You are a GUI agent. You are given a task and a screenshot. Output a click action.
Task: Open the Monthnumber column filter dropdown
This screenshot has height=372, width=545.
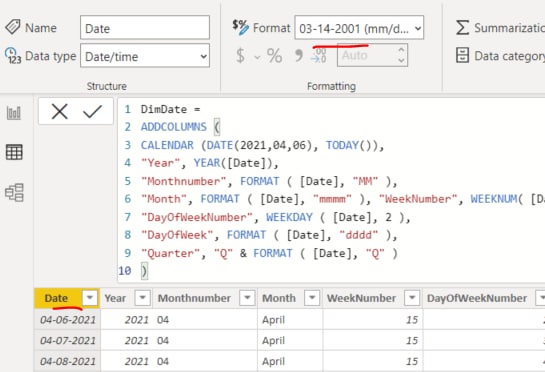tap(247, 298)
